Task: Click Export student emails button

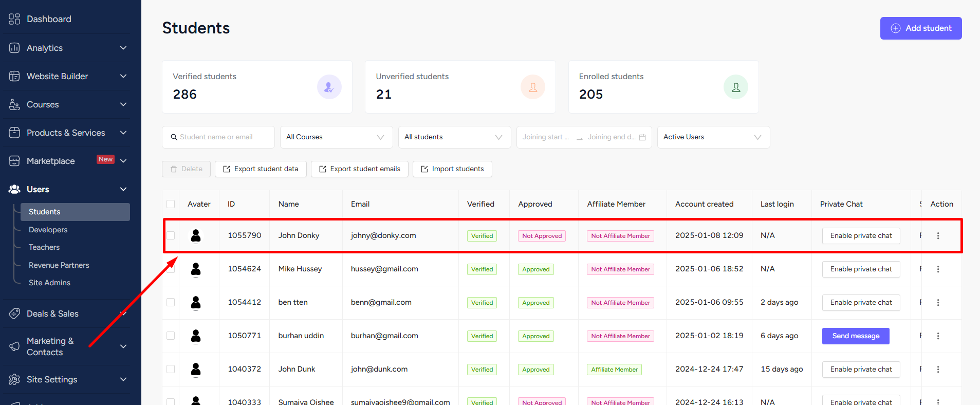Action: point(360,169)
